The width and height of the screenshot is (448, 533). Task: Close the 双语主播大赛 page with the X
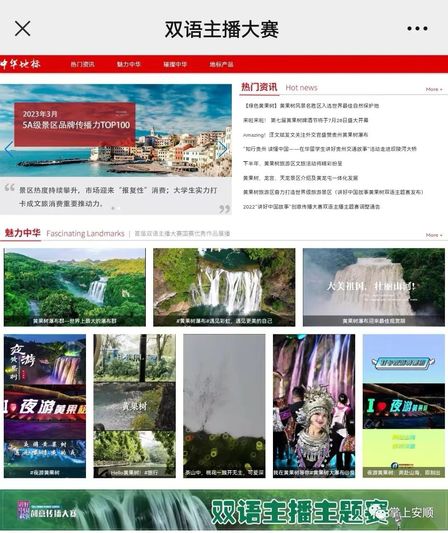pos(22,28)
